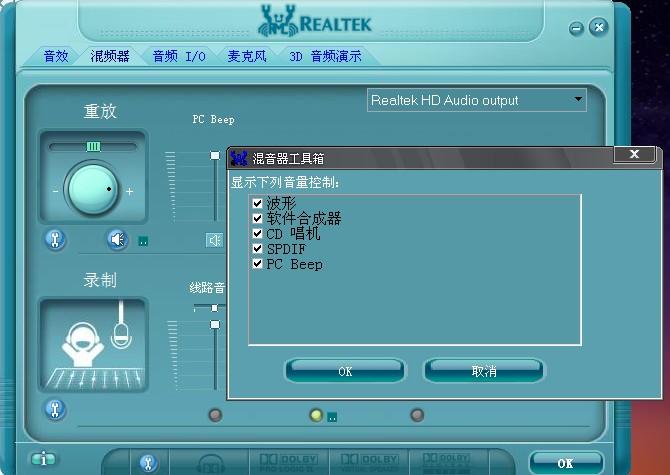The width and height of the screenshot is (670, 475).
Task: Uncheck the PC Beep checkbox in toolbox dialog
Action: (x=257, y=263)
